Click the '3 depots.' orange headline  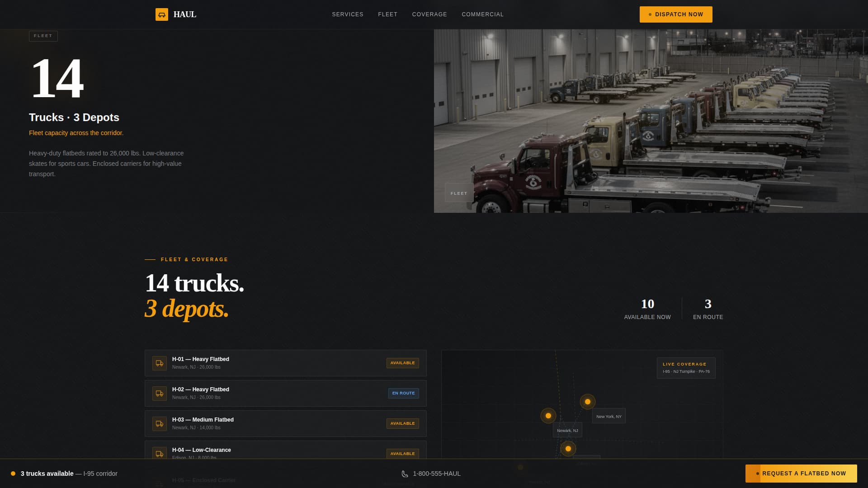pyautogui.click(x=187, y=309)
